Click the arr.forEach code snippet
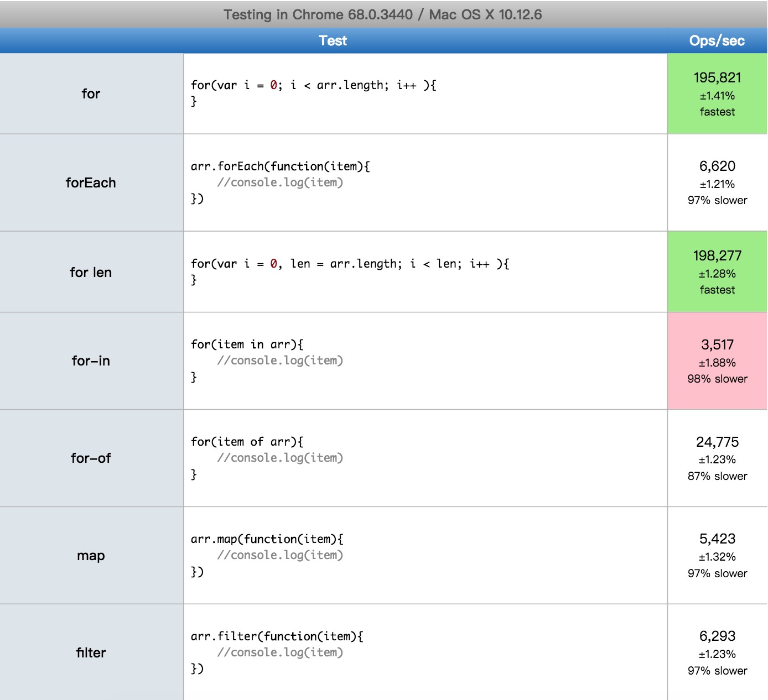 [281, 182]
